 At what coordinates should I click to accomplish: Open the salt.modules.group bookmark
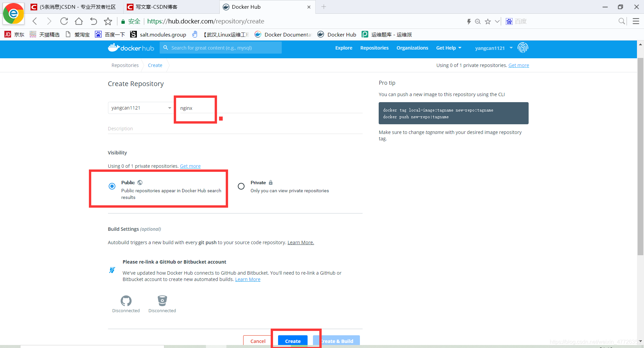(x=158, y=34)
